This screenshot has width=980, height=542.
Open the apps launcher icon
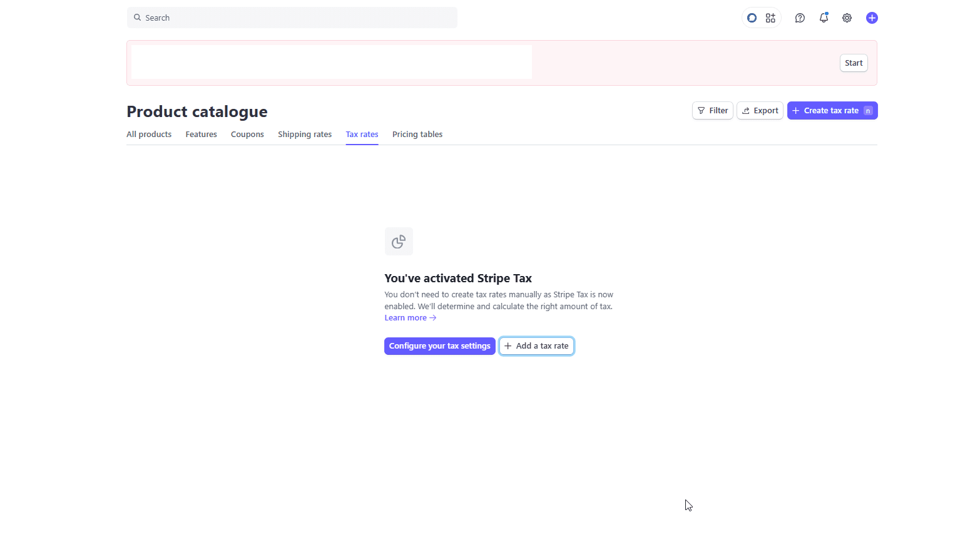pyautogui.click(x=770, y=18)
